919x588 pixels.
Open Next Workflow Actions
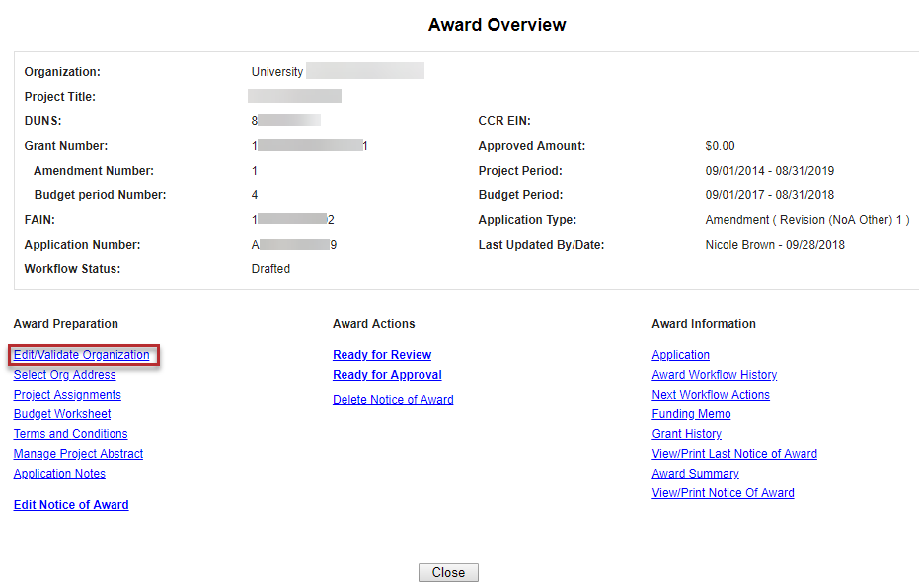(x=711, y=395)
